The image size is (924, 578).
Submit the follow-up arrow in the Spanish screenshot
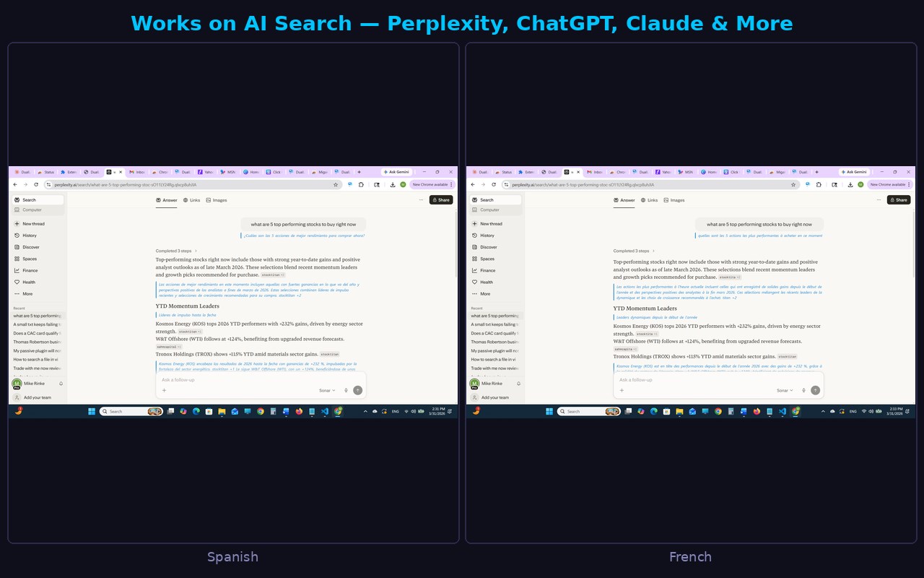click(x=357, y=390)
